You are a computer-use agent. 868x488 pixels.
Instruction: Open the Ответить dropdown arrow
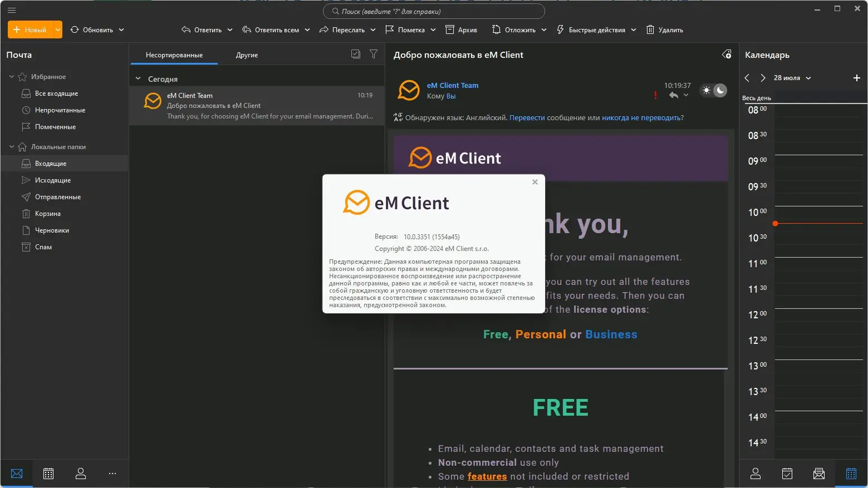230,30
